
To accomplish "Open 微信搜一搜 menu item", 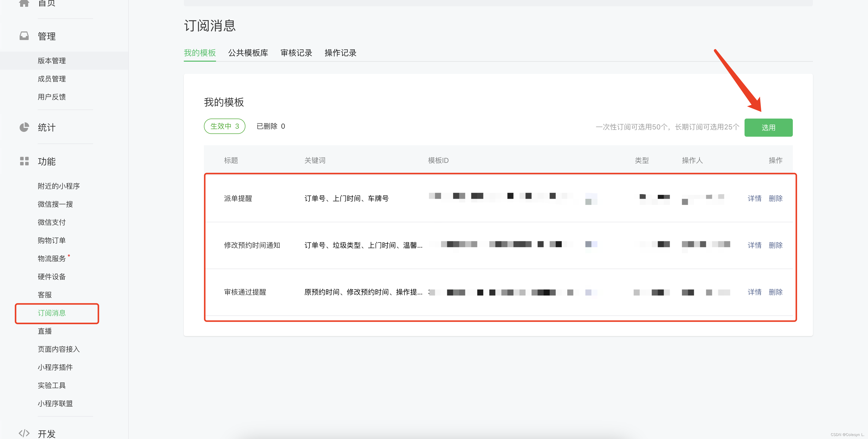I will 55,204.
